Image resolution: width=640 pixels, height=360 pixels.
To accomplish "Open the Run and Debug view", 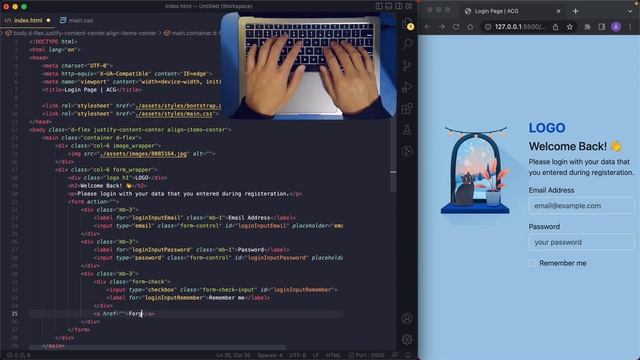I will (x=407, y=87).
